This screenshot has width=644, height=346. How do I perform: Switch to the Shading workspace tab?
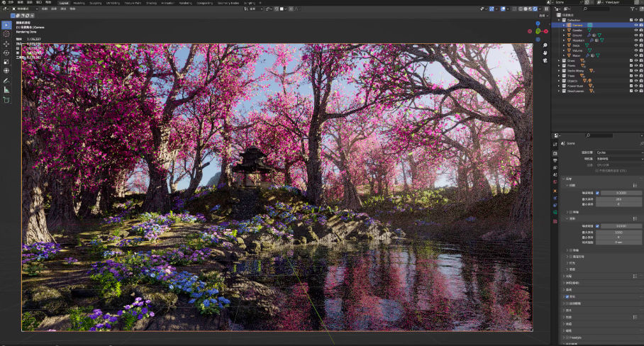pyautogui.click(x=151, y=3)
